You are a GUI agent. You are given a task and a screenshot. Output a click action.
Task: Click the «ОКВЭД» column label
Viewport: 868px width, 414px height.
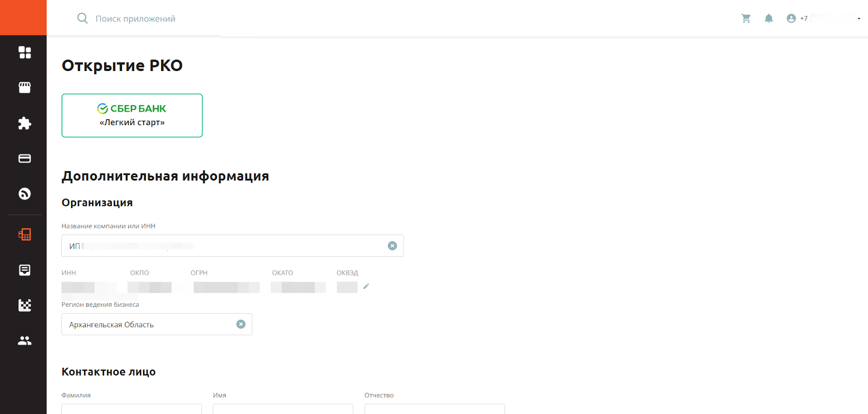pos(347,273)
